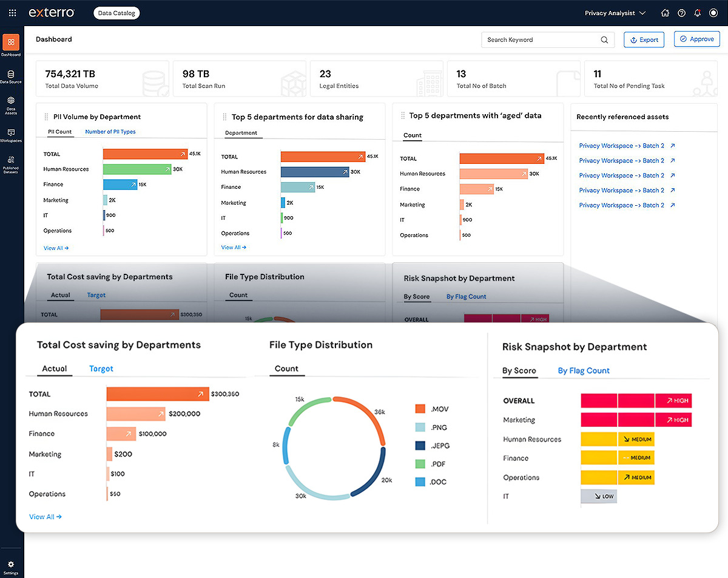728x578 pixels.
Task: Expand the Privacy Analyst role dropdown
Action: click(x=615, y=13)
